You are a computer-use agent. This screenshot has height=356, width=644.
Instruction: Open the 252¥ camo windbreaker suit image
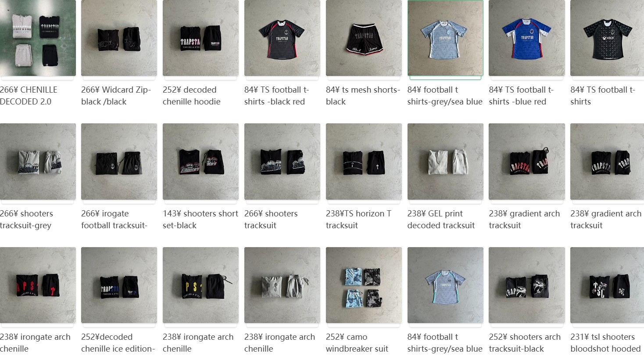click(x=364, y=285)
